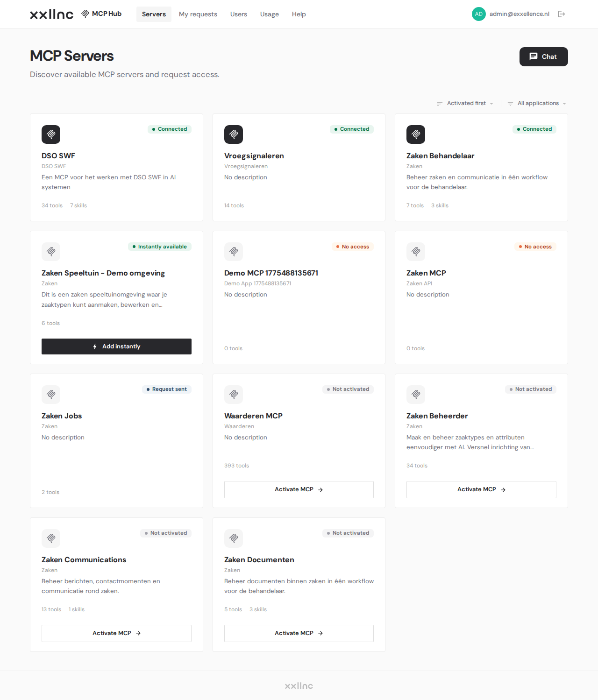The image size is (598, 700).
Task: Go to the Users tab
Action: click(239, 14)
